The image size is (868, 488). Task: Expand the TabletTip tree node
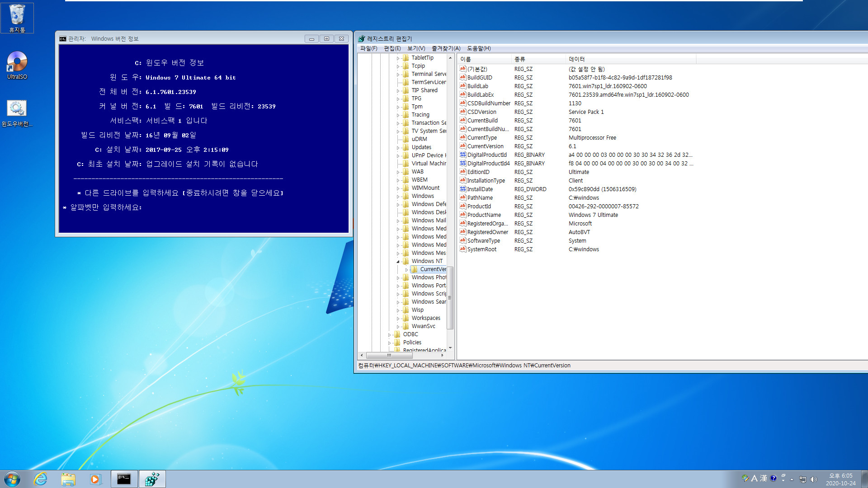tap(398, 58)
